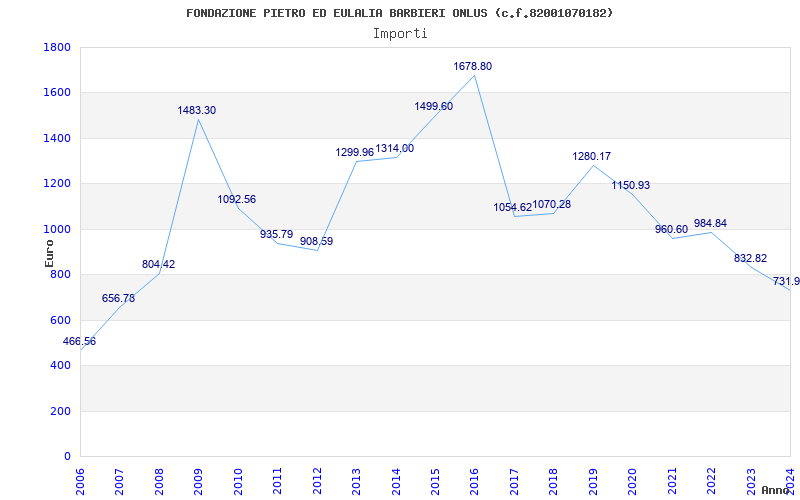Viewport: 800px width, 500px height.
Task: Click the 1400 y-axis tick label
Action: click(57, 138)
